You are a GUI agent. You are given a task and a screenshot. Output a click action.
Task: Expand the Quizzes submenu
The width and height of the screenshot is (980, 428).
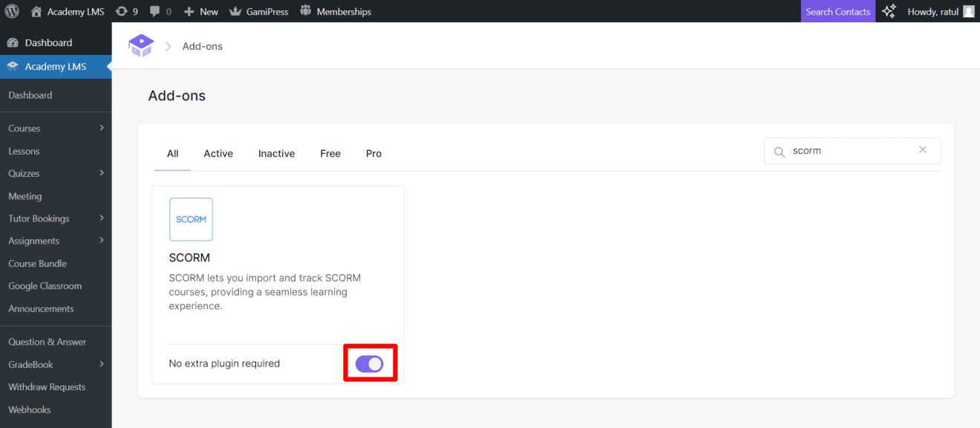click(102, 173)
